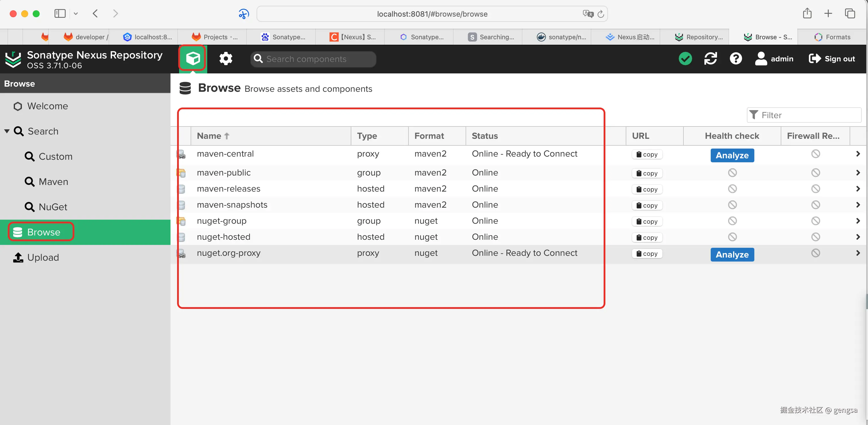868x425 pixels.
Task: Click Analyze for nuget.org-proxy
Action: click(x=732, y=254)
